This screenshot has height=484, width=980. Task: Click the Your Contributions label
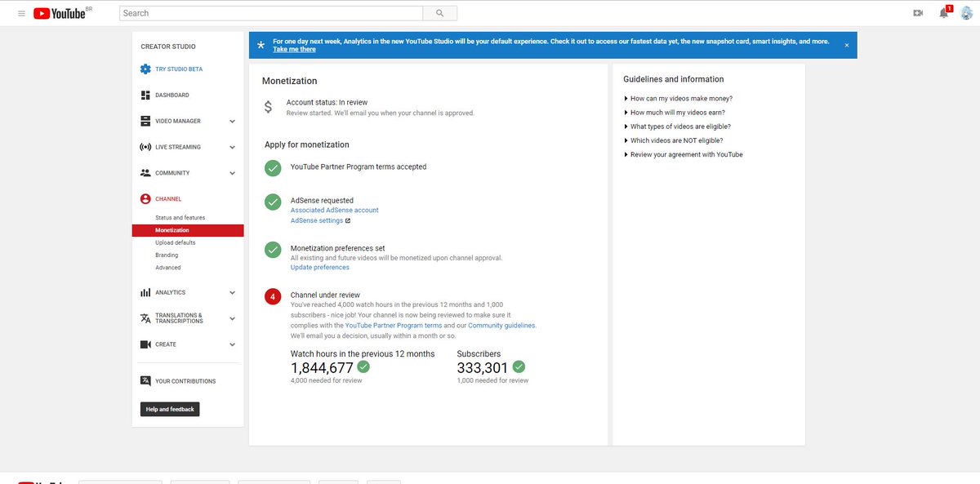point(185,381)
